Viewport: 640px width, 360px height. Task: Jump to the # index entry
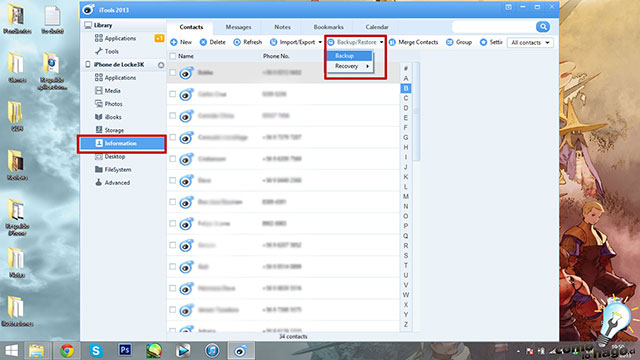pyautogui.click(x=406, y=68)
